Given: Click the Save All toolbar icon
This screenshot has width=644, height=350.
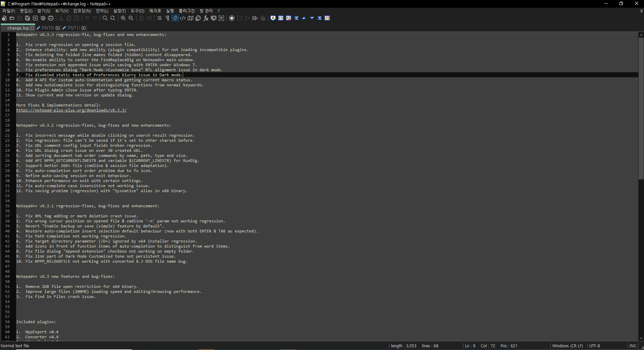Looking at the screenshot, I should pyautogui.click(x=28, y=18).
